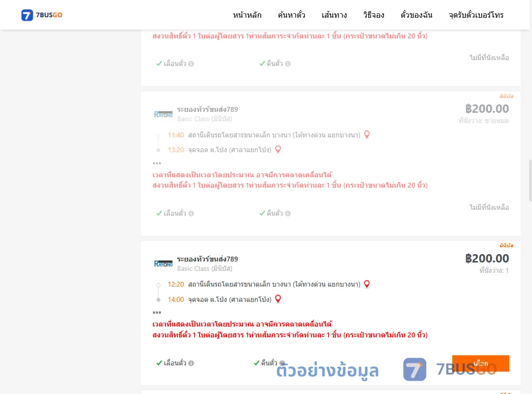Click info icon beside เลื่อนตั๋ว in 12:20 trip card
Viewport: 532px width, 394px height.
click(x=191, y=363)
